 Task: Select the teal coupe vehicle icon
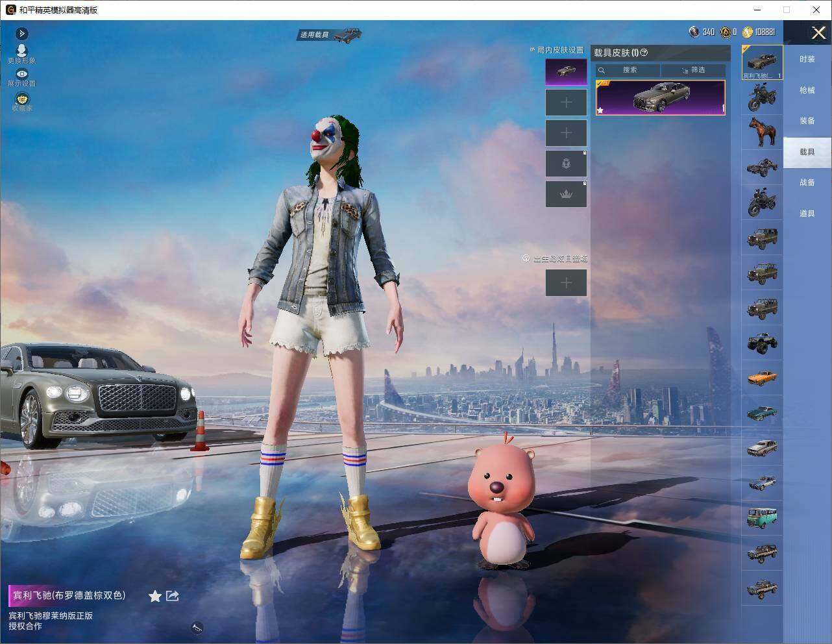[x=763, y=412]
